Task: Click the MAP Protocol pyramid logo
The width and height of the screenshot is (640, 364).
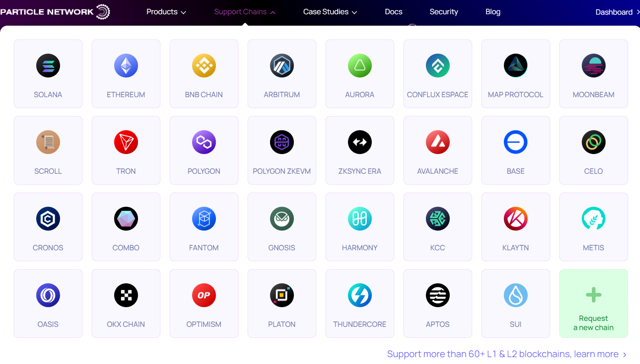Action: 516,66
